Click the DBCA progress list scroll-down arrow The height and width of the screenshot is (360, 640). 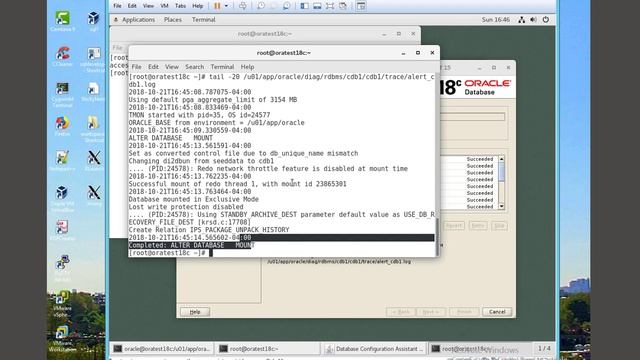pos(502,207)
